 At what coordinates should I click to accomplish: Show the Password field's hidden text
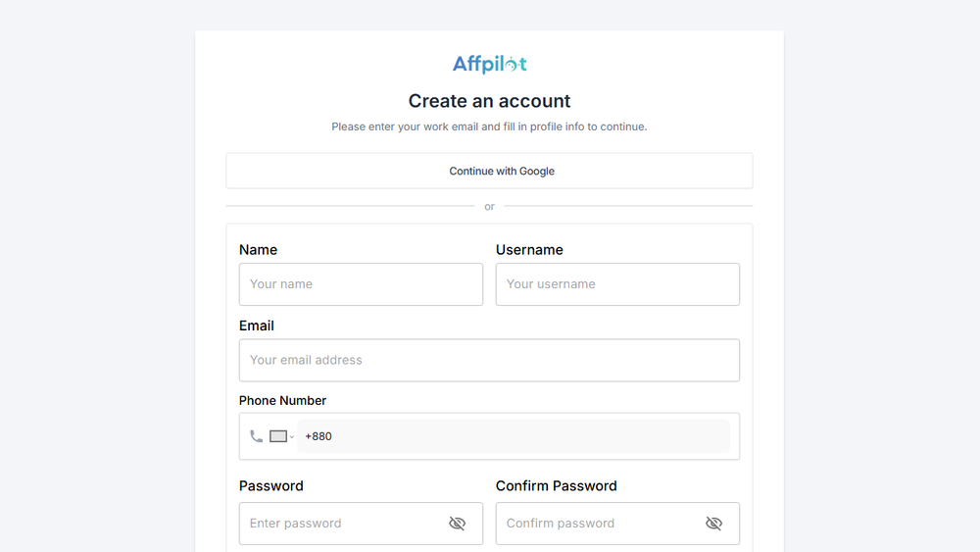457,524
